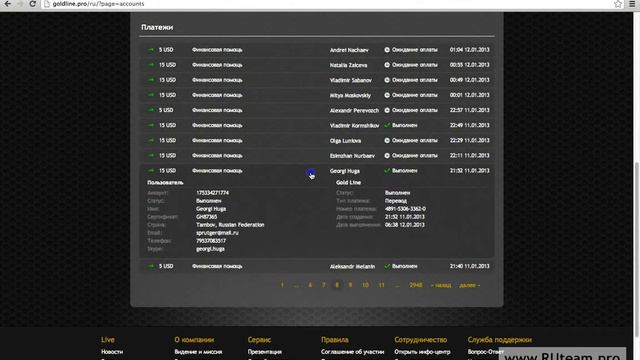640x360 pixels.
Task: Click the green arrow in Aleksandr Melanin's row
Action: (x=151, y=266)
